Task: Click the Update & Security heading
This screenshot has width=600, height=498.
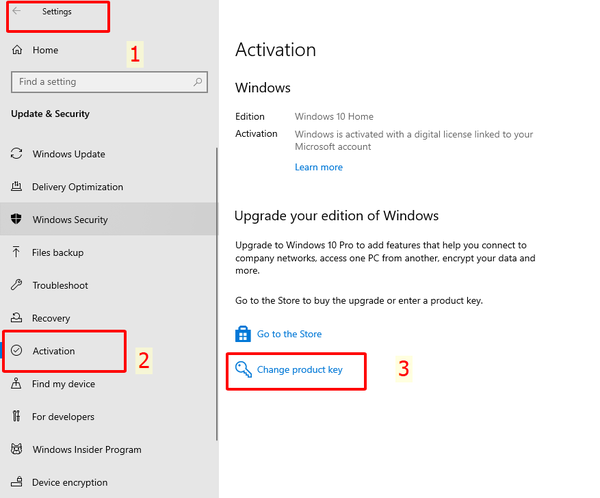Action: pos(50,114)
